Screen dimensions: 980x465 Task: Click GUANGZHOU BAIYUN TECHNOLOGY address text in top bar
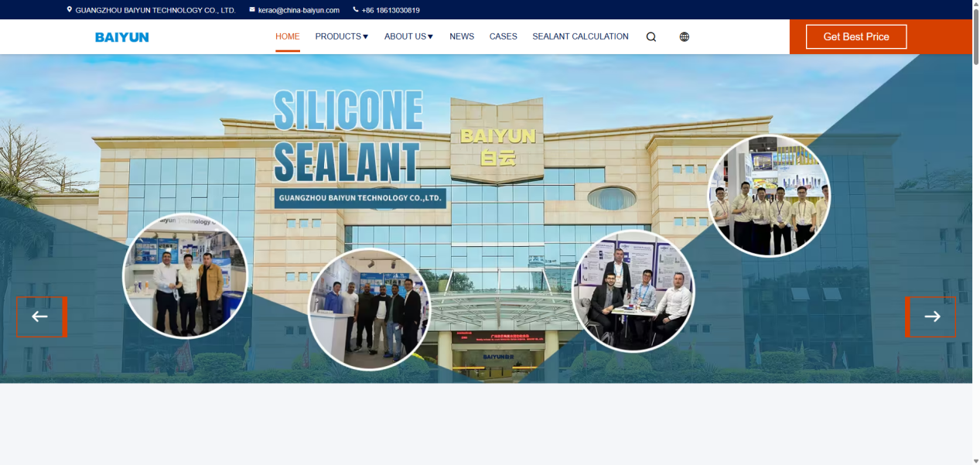(155, 10)
